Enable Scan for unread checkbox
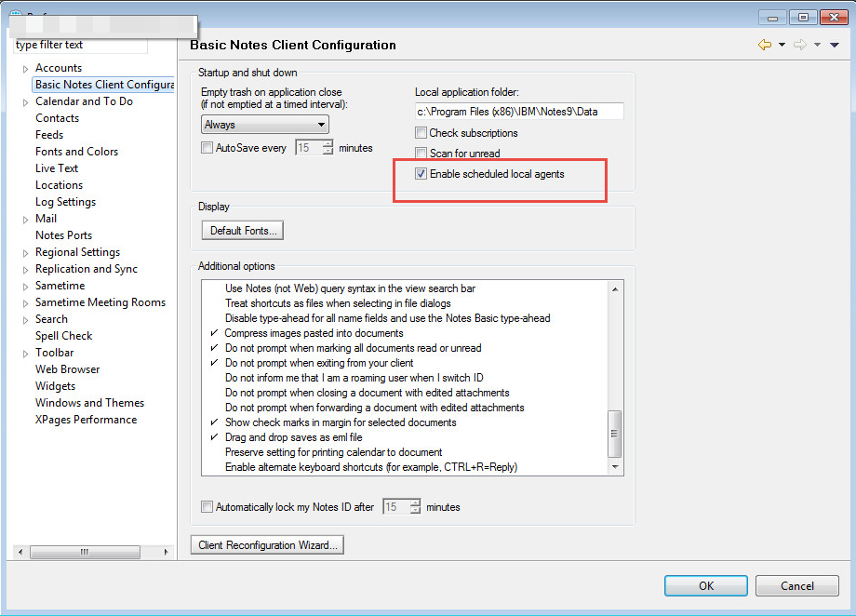The image size is (856, 616). 421,153
